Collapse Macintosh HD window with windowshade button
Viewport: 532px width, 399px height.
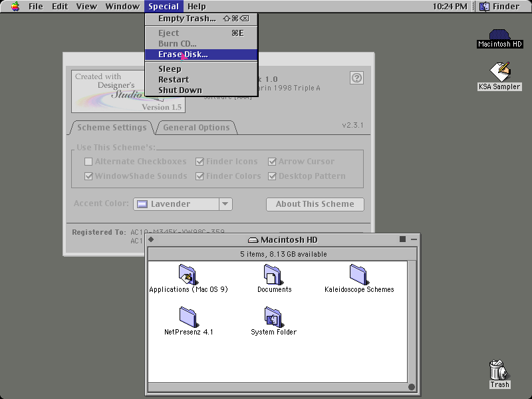coord(414,239)
